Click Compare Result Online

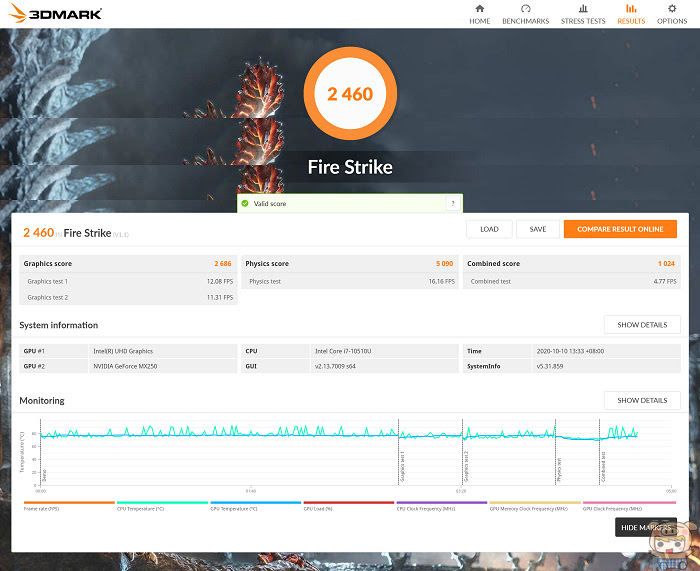[620, 229]
